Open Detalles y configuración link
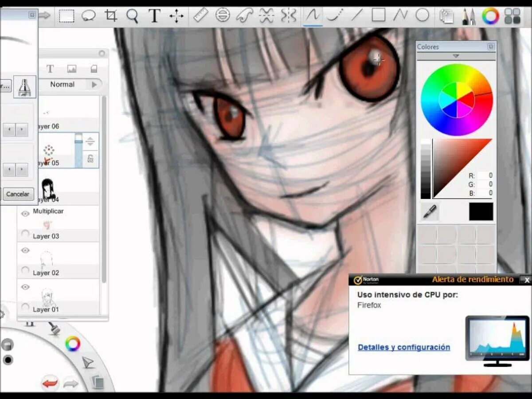 (404, 347)
